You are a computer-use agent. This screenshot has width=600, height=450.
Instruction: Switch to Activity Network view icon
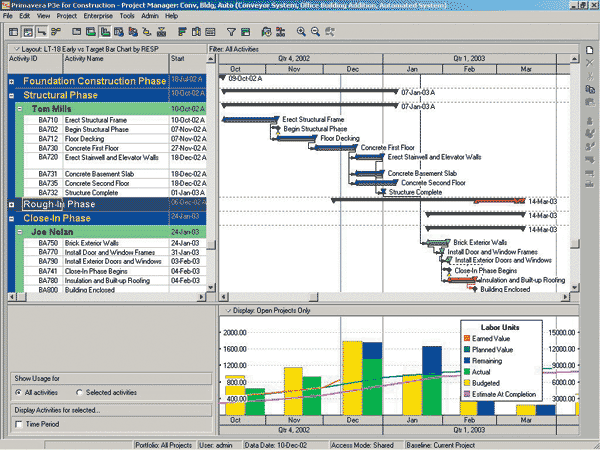tap(56, 32)
